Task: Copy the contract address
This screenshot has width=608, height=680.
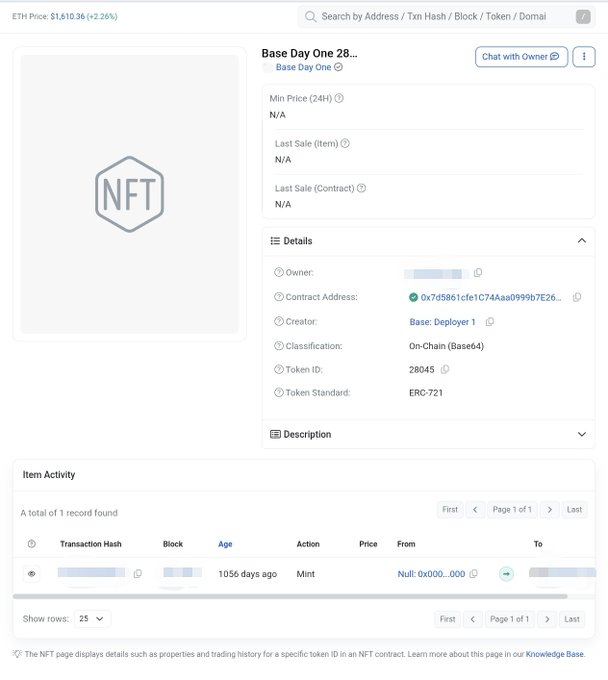Action: coord(577,298)
